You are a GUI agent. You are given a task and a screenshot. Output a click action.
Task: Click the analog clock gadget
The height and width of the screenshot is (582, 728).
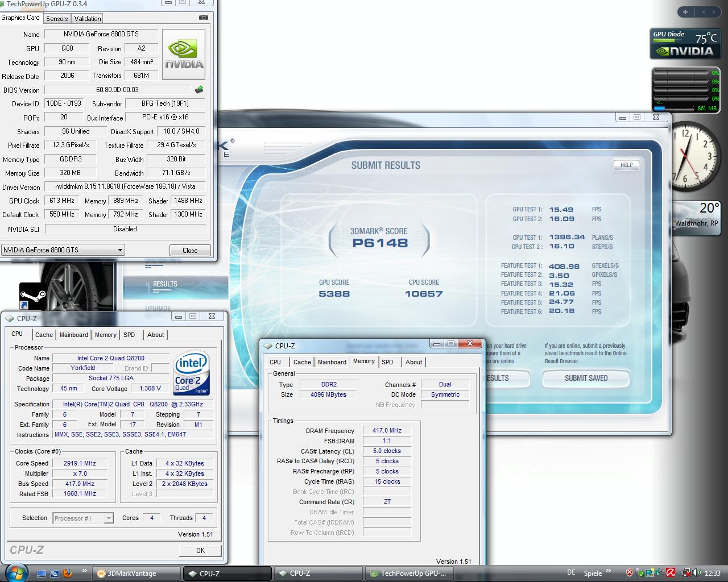tap(695, 157)
